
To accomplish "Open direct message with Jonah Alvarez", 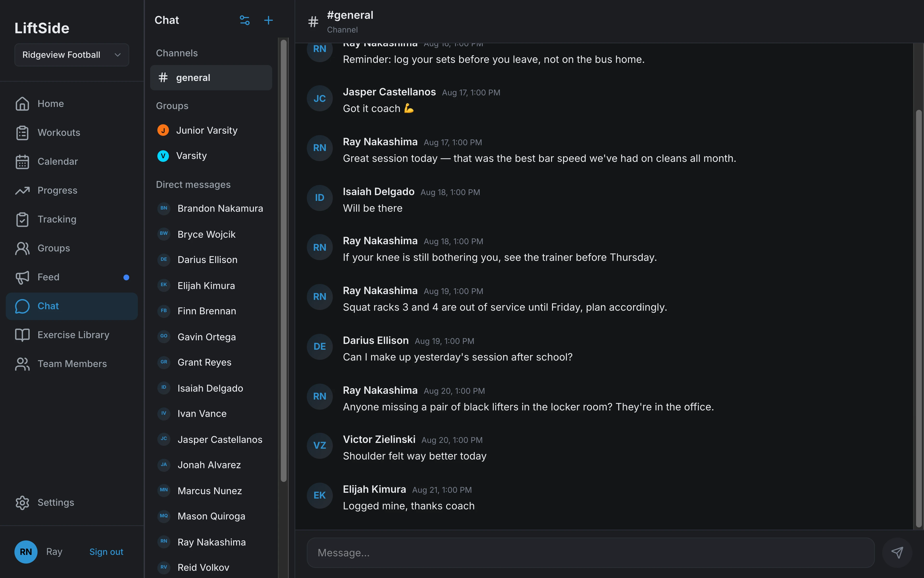I will 211,465.
